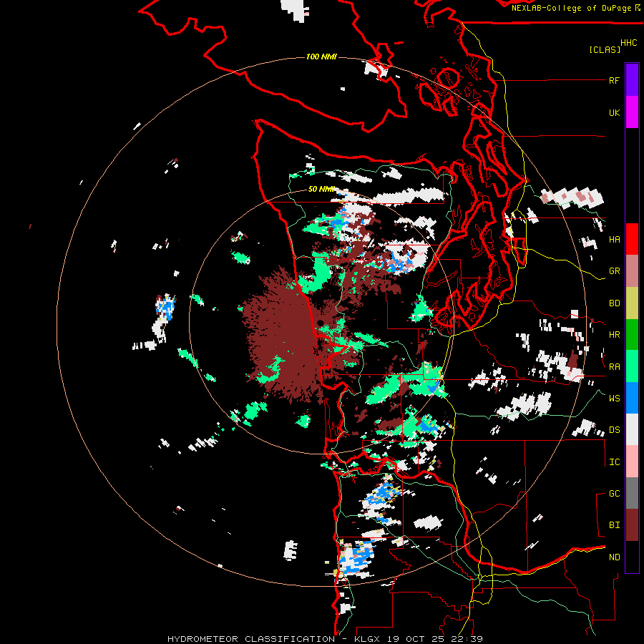Click the ND legend label
644x644 pixels.
click(614, 557)
